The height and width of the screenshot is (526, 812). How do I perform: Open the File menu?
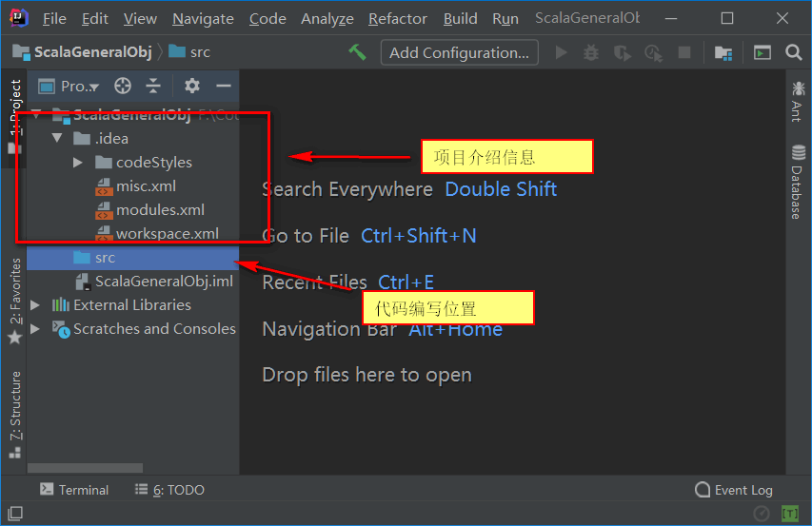coord(54,19)
